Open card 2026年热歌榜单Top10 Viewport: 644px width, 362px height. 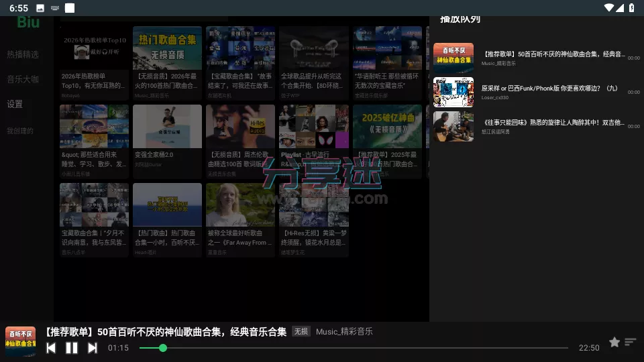tap(94, 63)
